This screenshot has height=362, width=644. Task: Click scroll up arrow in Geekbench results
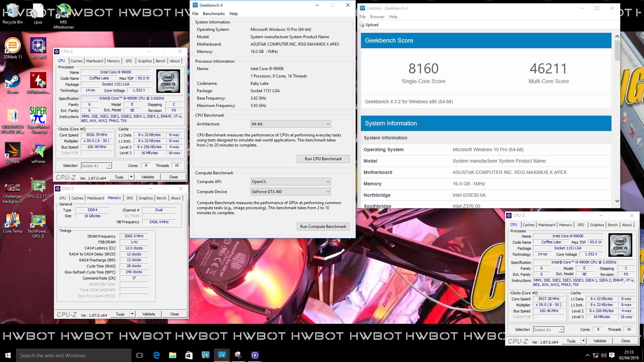617,36
